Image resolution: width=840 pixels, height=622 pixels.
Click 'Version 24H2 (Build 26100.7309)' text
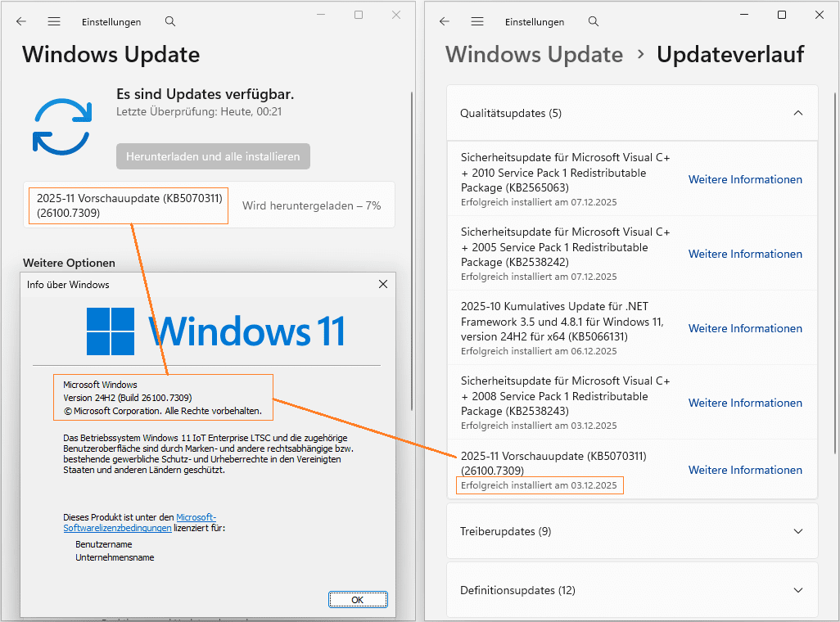pos(128,398)
